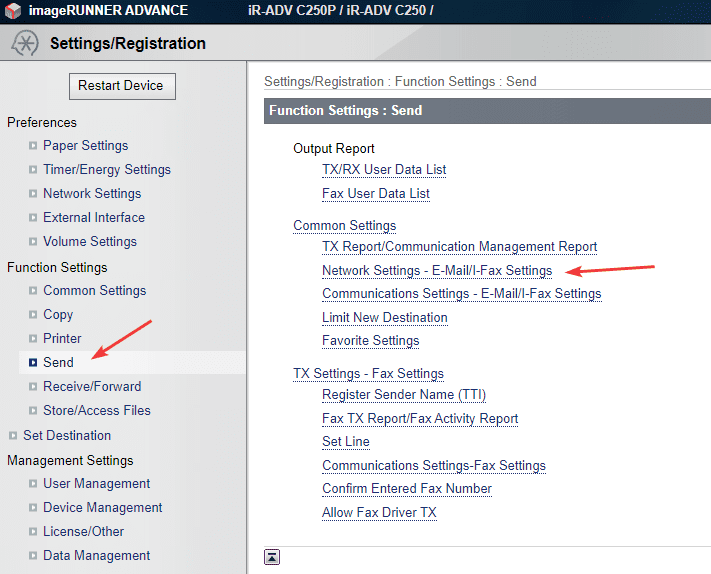Open TX/RX User Data List

point(383,170)
